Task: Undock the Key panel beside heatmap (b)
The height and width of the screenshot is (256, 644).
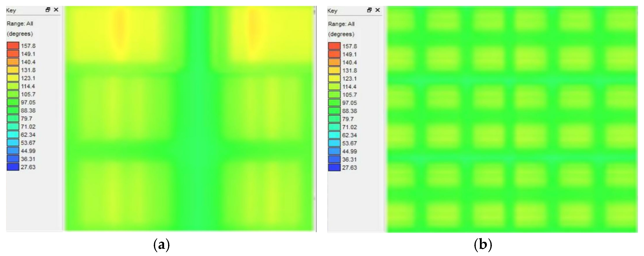Action: 369,10
